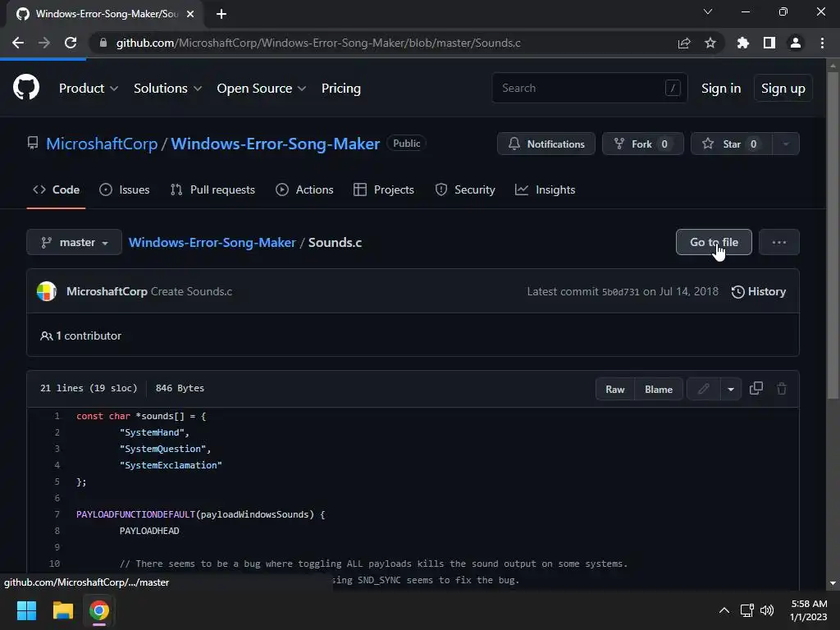Image resolution: width=840 pixels, height=630 pixels.
Task: Click the network tray icon
Action: (746, 610)
